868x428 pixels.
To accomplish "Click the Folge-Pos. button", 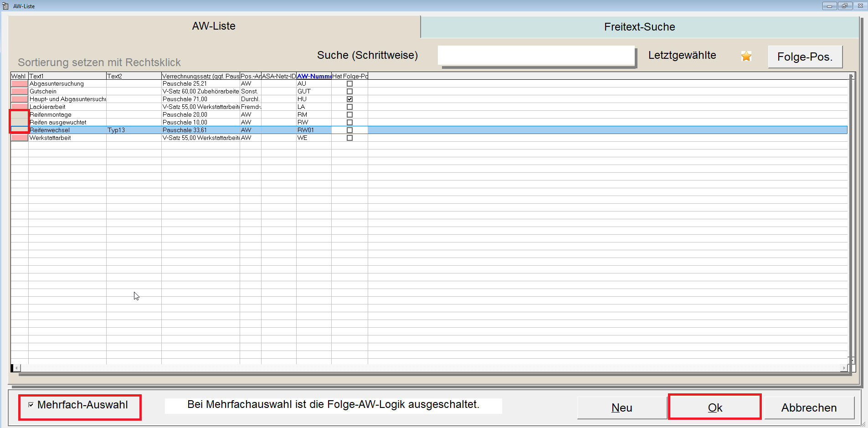I will click(x=805, y=57).
